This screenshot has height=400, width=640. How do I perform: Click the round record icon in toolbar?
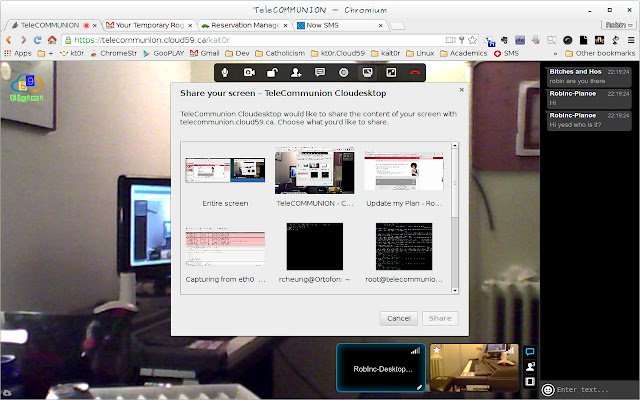pos(344,73)
